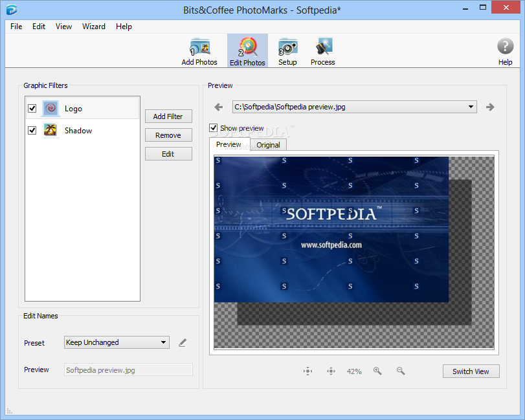Click the fit-to-window zoom icon
The image size is (525, 420).
[x=307, y=371]
